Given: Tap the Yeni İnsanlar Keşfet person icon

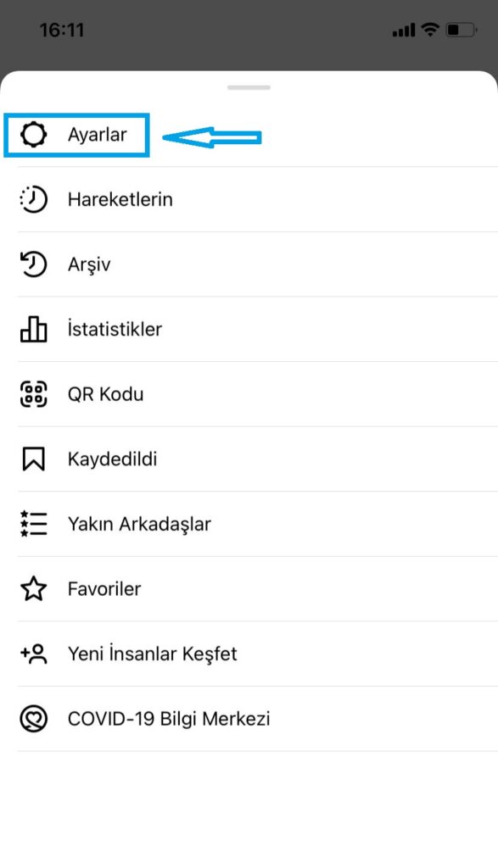Looking at the screenshot, I should coord(33,654).
